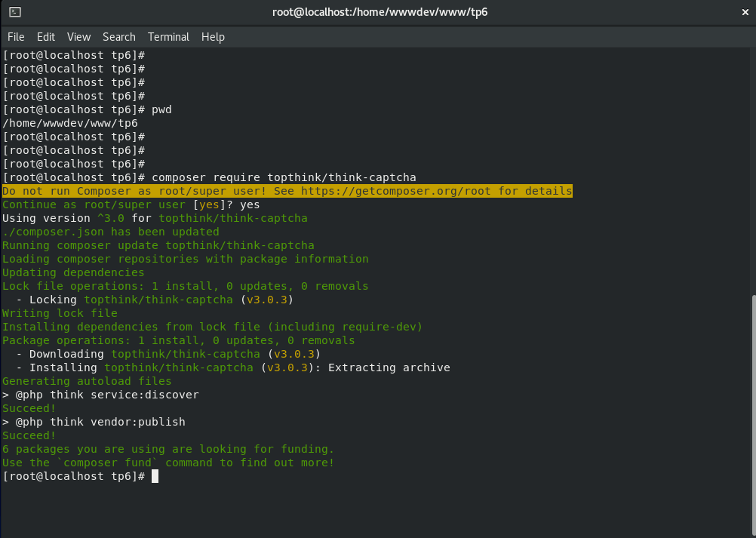Click the '/home/wwwdev/www/tp6' output line
Screen dimensions: 756x538
coord(70,124)
